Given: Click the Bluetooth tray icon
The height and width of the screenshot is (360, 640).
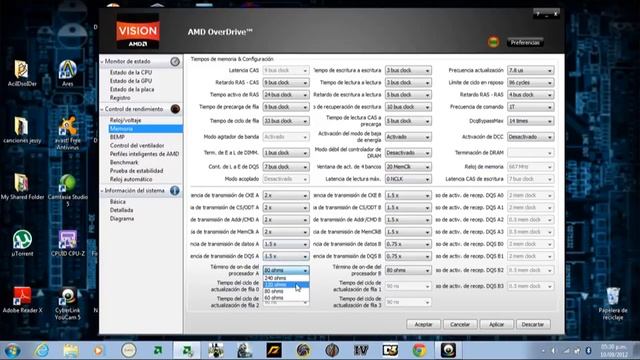Looking at the screenshot, I should (x=589, y=351).
